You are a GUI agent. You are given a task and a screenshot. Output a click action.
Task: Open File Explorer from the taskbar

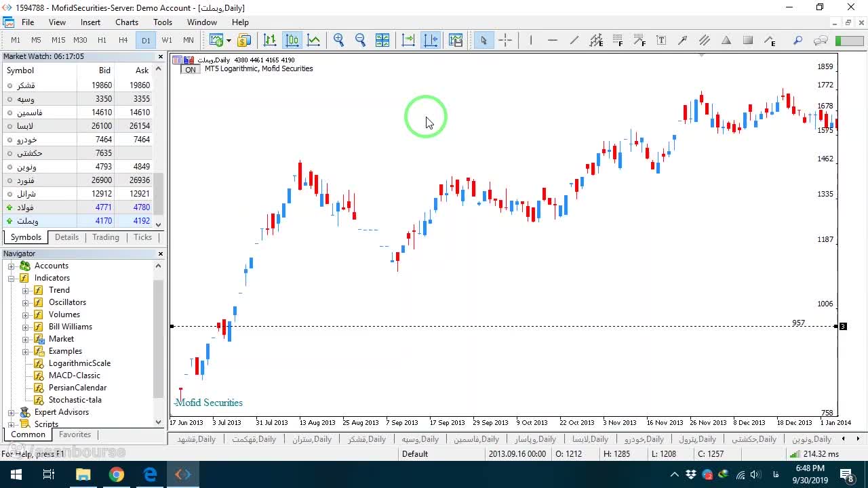pyautogui.click(x=83, y=474)
